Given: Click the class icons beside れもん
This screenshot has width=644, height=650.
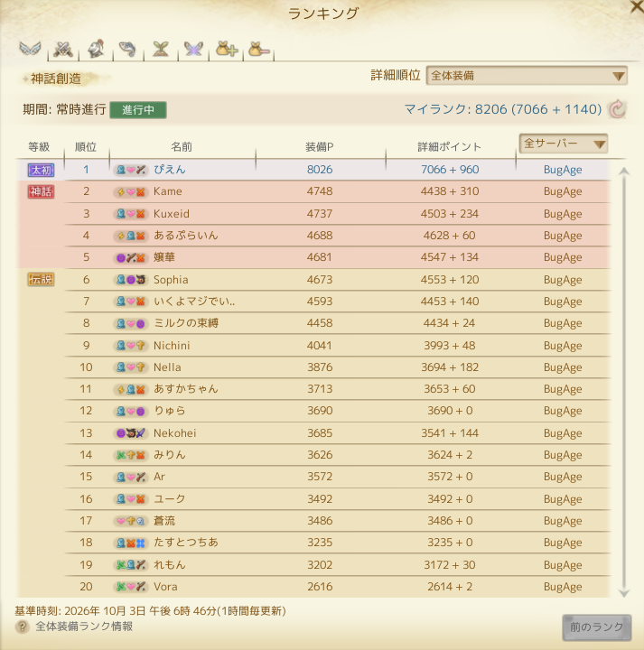Looking at the screenshot, I should (131, 564).
